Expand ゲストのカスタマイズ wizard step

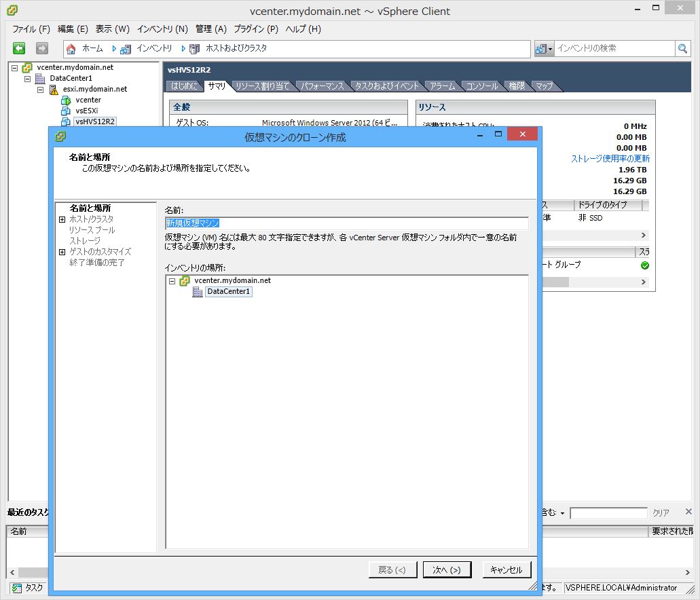tap(62, 252)
